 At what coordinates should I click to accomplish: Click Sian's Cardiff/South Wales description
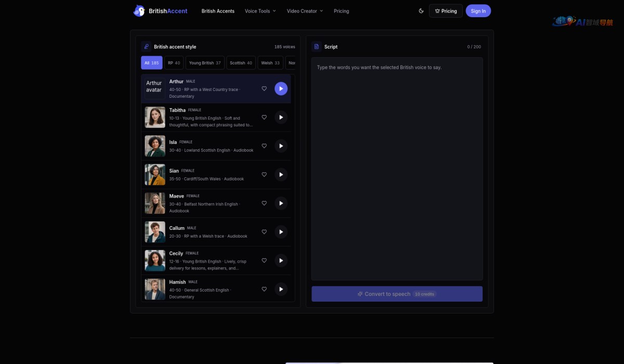tap(206, 179)
